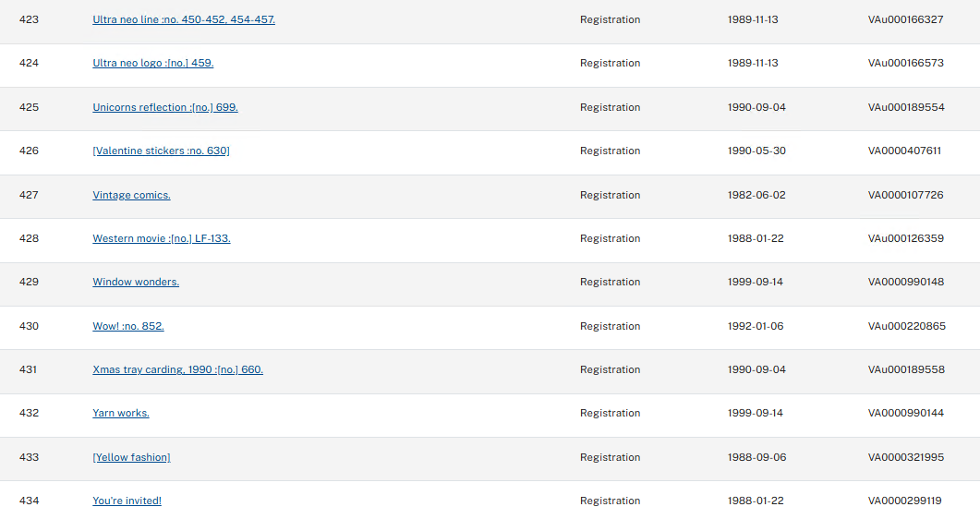980x519 pixels.
Task: Select registration number VA0000299119
Action: click(x=904, y=501)
